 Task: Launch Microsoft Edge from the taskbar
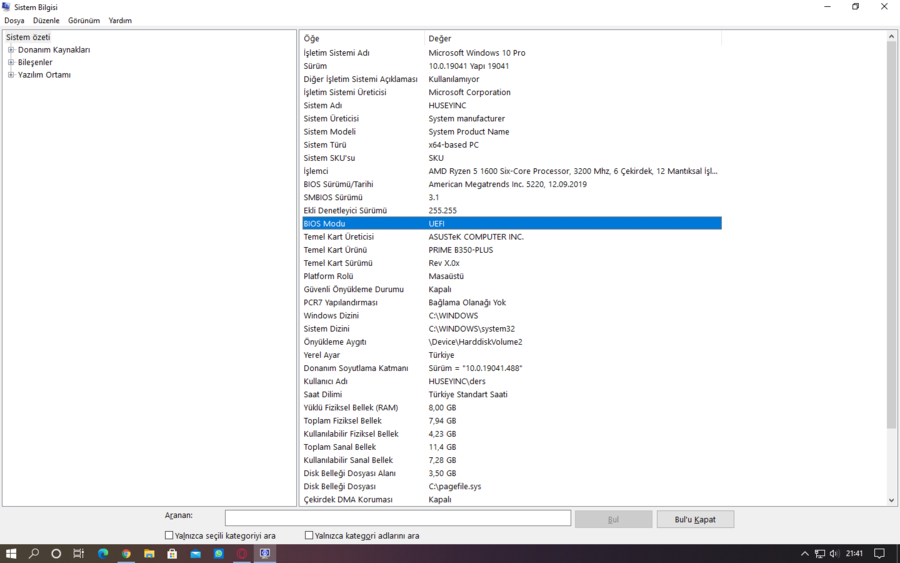click(103, 554)
